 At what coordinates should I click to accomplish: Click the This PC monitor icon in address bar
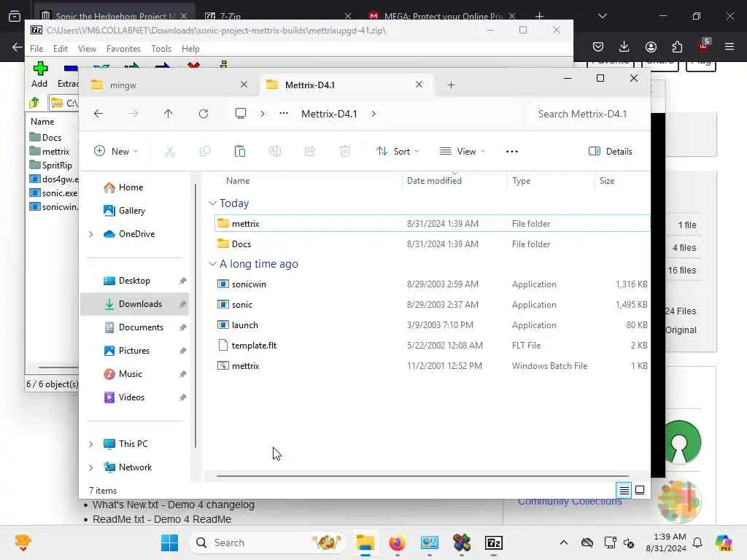[x=241, y=113]
